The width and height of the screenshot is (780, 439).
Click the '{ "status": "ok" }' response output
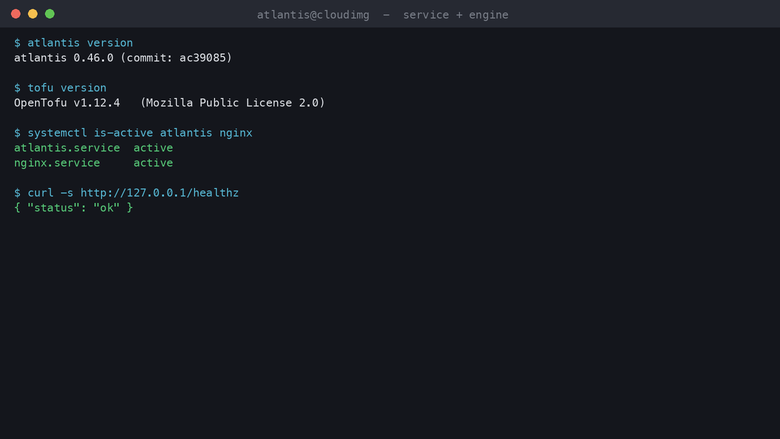74,208
